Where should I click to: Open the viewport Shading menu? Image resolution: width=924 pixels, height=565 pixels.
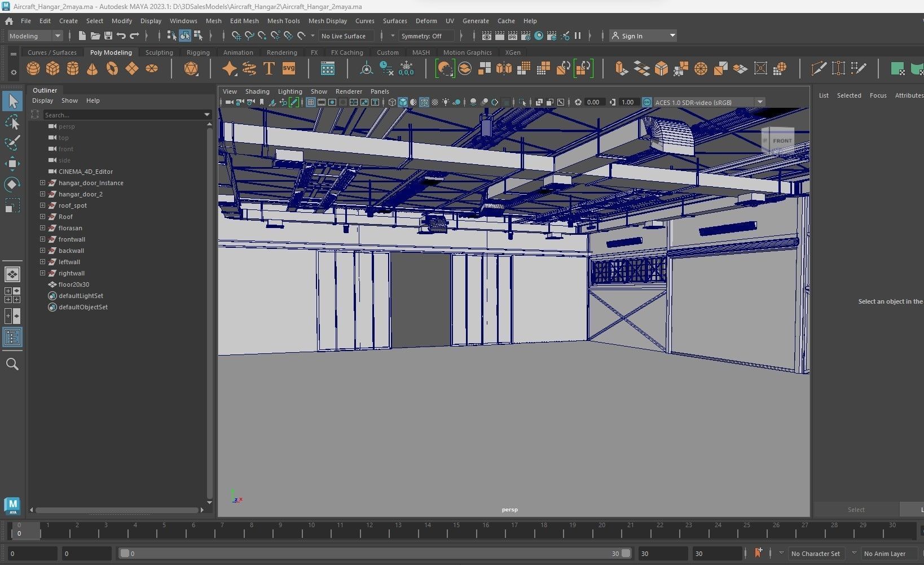pos(257,91)
